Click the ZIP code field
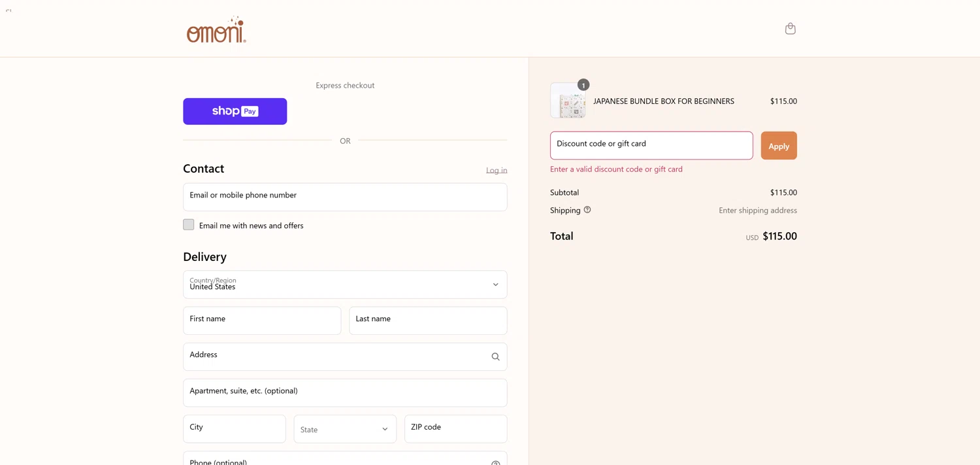 pos(455,429)
